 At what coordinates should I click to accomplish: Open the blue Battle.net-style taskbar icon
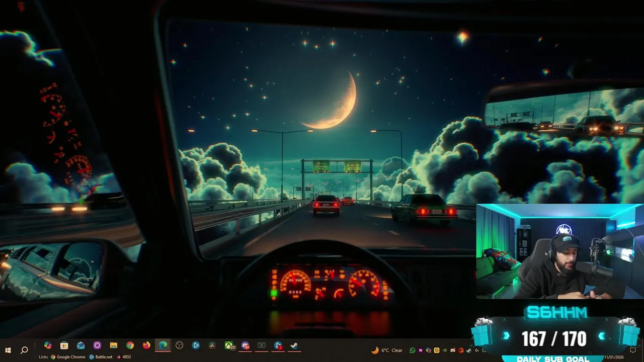click(196, 345)
